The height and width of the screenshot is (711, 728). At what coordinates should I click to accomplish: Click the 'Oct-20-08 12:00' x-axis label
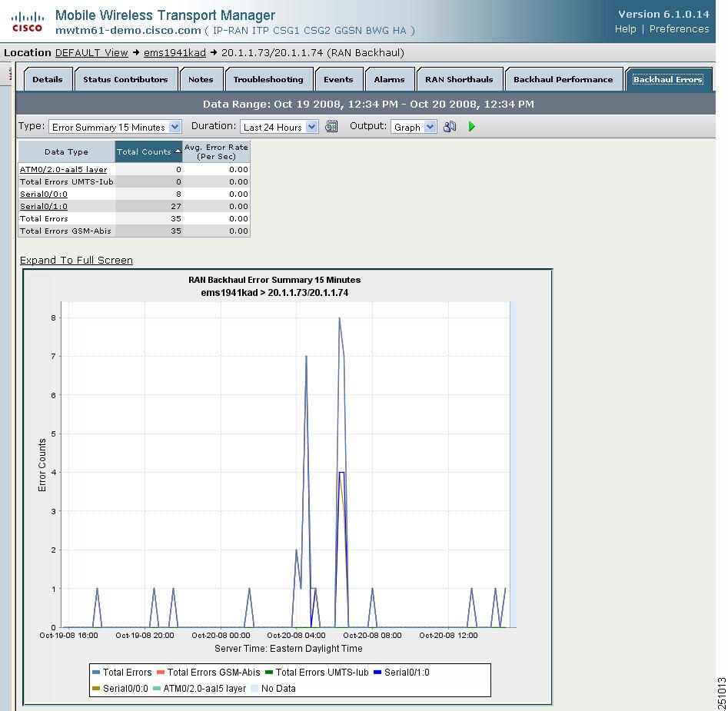click(448, 636)
